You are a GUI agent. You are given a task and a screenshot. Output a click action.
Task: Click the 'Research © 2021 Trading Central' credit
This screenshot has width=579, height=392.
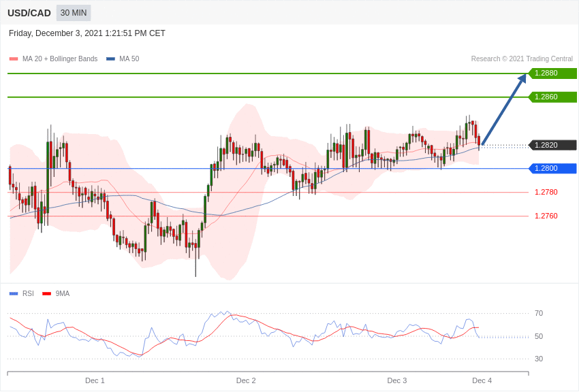tap(522, 59)
